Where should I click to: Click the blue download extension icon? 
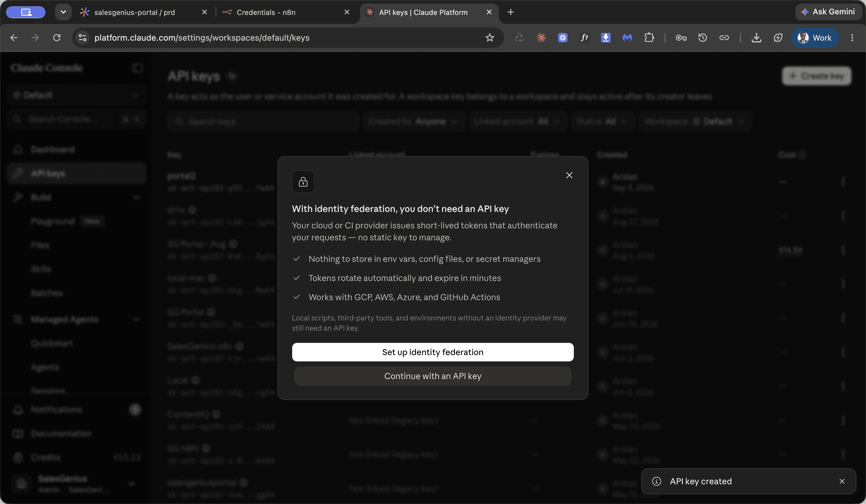click(606, 38)
